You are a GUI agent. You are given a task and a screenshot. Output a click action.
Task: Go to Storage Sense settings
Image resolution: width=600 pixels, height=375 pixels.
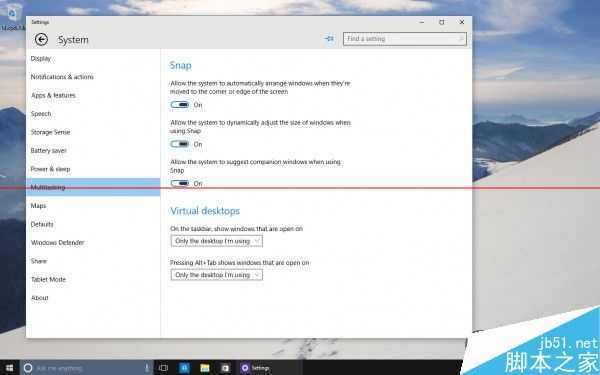[x=93, y=132]
